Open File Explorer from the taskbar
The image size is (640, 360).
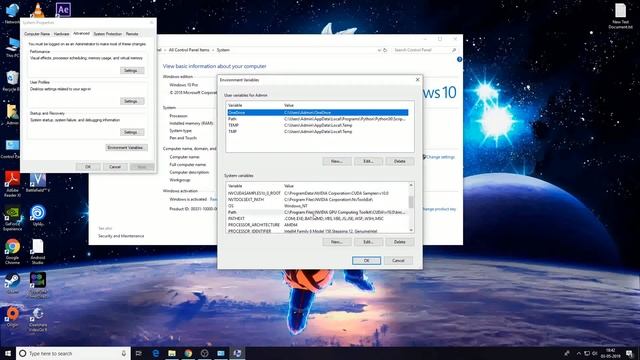[x=172, y=353]
